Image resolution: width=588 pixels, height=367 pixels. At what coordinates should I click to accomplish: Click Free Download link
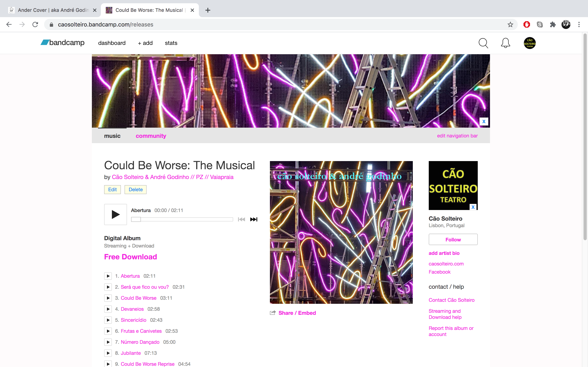130,257
